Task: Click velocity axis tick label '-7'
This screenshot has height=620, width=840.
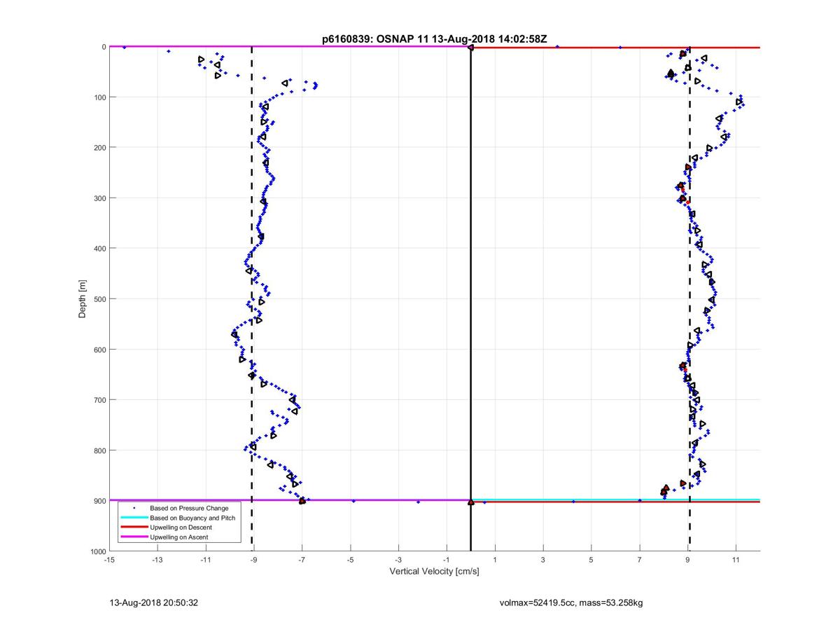Action: (x=302, y=560)
